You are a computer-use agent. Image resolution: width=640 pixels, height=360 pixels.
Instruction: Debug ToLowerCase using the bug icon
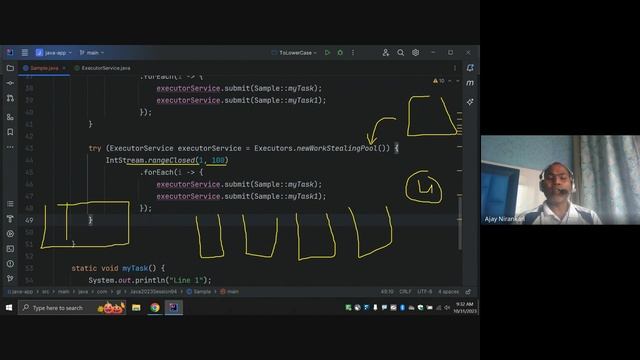pos(340,53)
